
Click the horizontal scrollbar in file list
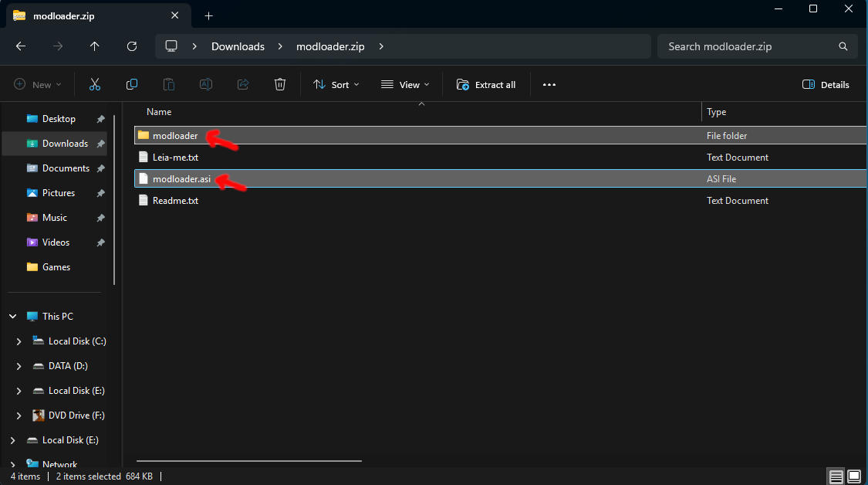click(x=249, y=460)
